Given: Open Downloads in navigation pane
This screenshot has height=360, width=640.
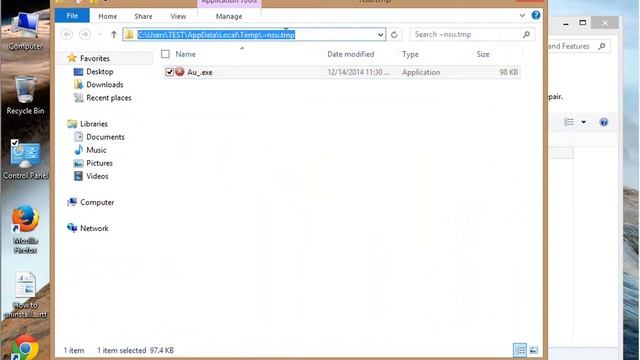Looking at the screenshot, I should tap(104, 84).
